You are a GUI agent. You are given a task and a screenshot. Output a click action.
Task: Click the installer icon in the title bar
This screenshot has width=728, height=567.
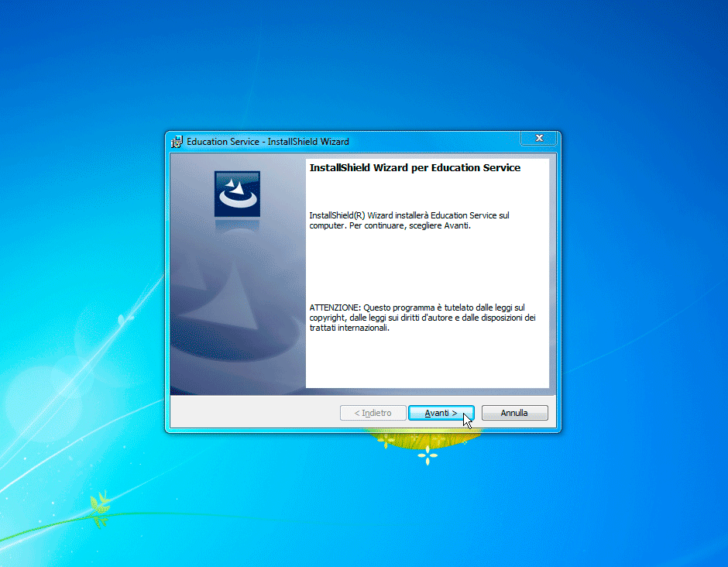point(177,142)
